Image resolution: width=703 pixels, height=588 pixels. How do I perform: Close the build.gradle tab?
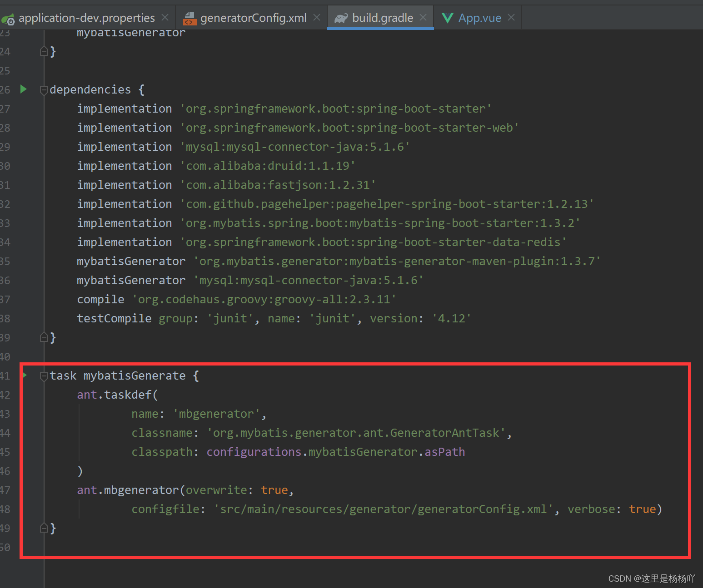423,17
